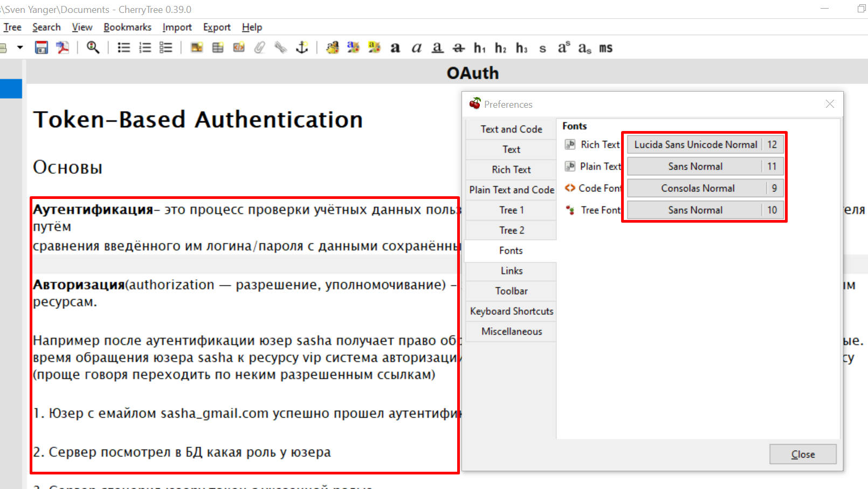Switch to the Keyboard Shortcuts category
The width and height of the screenshot is (868, 489).
(x=511, y=311)
